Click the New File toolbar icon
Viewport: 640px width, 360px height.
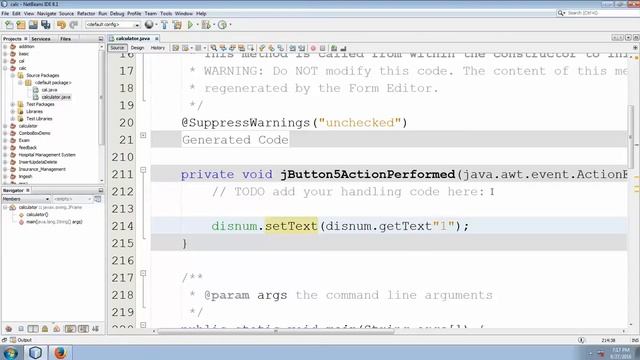click(x=9, y=25)
